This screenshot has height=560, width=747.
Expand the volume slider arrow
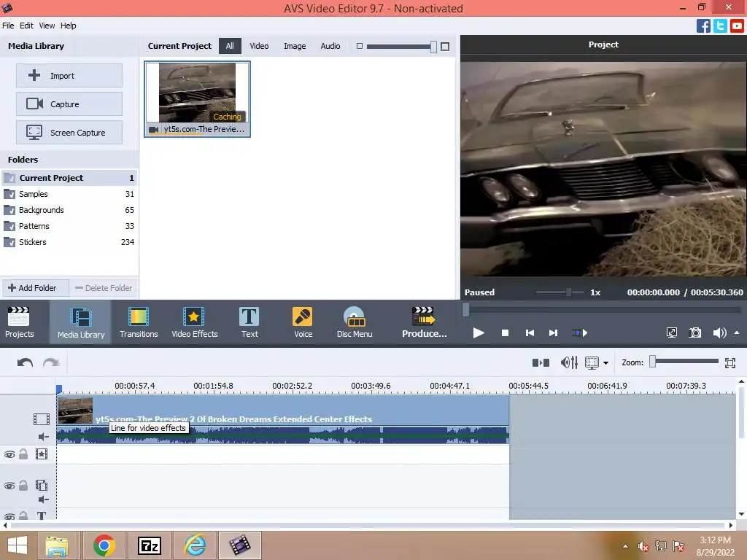point(737,332)
